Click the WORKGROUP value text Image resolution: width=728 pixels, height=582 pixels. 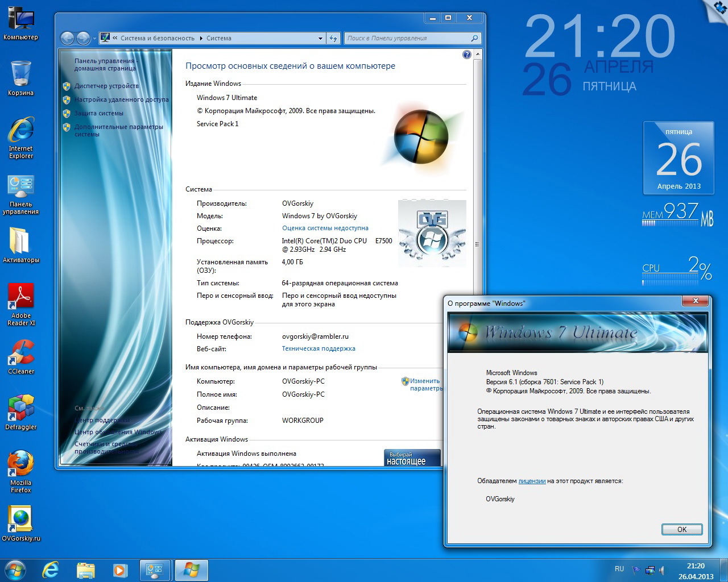click(303, 421)
